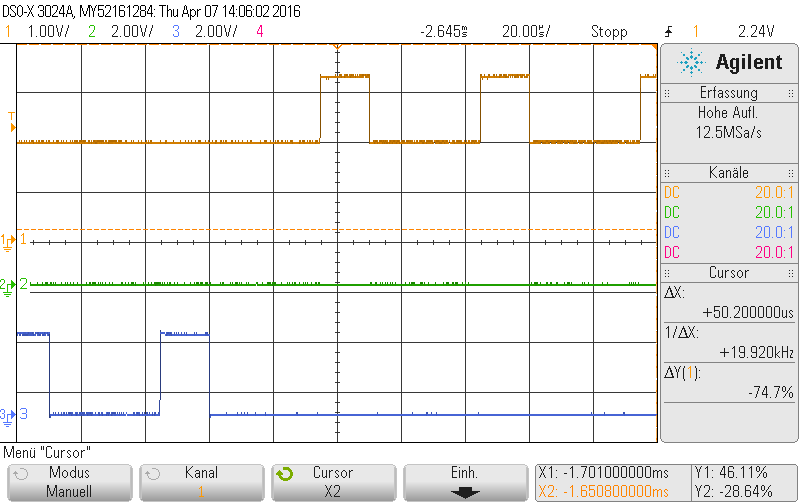Click the trigger level T marker
This screenshot has width=800, height=503.
click(12, 122)
